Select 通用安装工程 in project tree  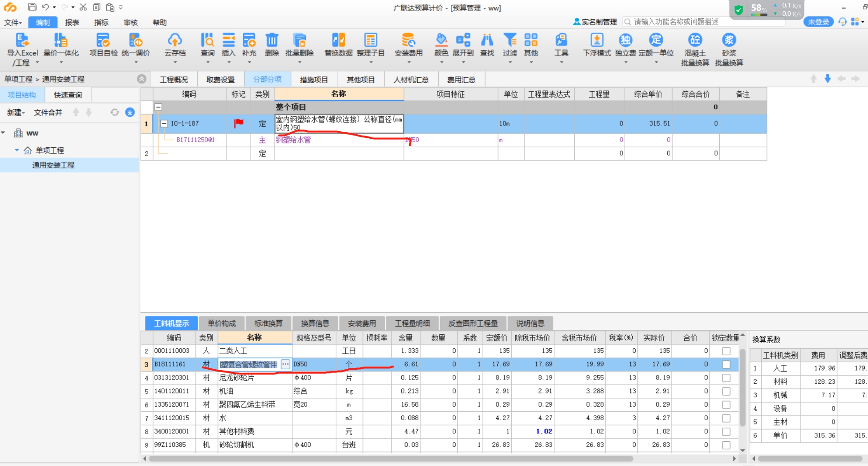(53, 165)
